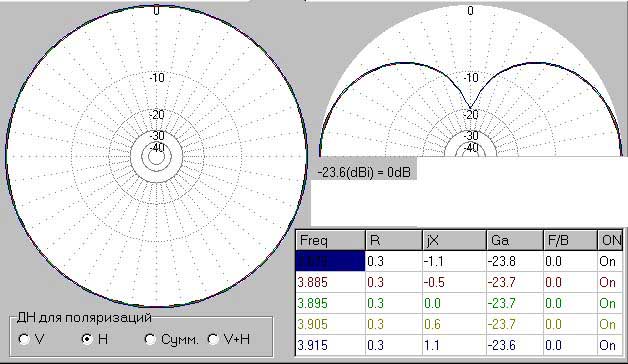Select the highlighted first frequency cell
The image size is (628, 364).
[x=330, y=261]
